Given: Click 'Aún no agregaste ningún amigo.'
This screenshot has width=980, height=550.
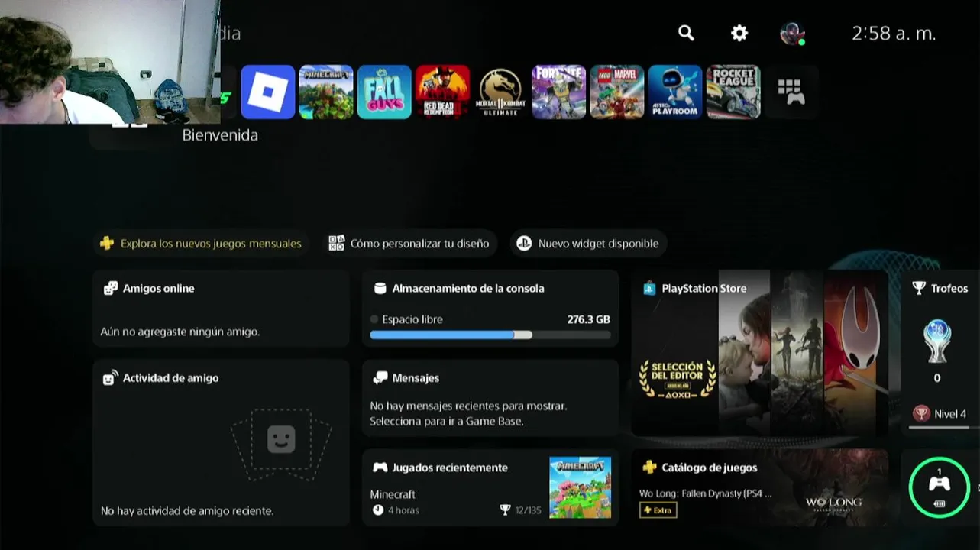Looking at the screenshot, I should (x=180, y=332).
